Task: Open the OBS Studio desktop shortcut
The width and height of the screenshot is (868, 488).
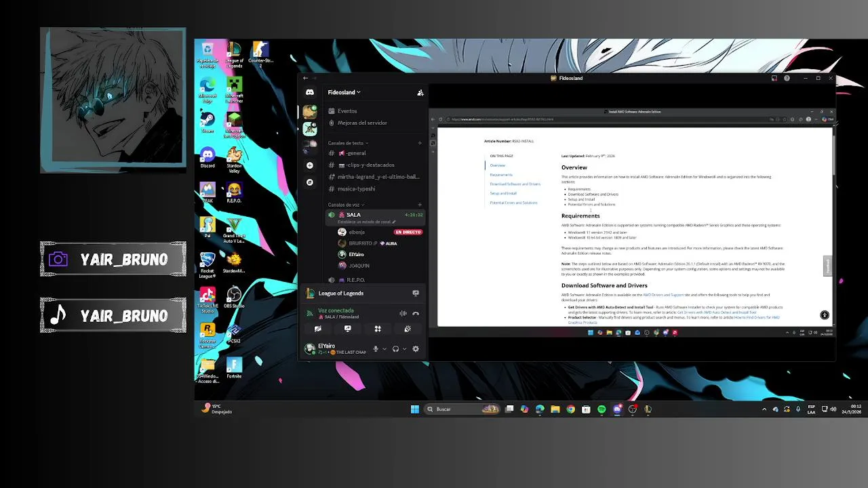Action: [x=234, y=298]
